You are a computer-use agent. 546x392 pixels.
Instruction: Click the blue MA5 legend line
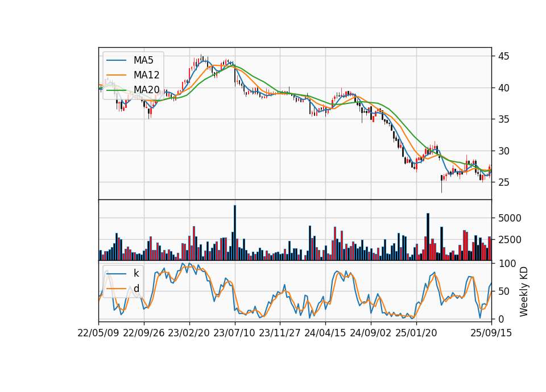point(116,61)
